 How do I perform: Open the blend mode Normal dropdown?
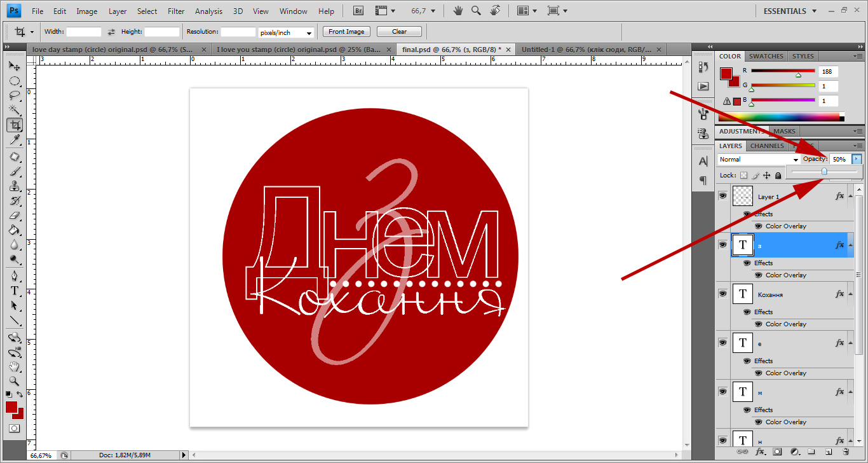pyautogui.click(x=759, y=160)
